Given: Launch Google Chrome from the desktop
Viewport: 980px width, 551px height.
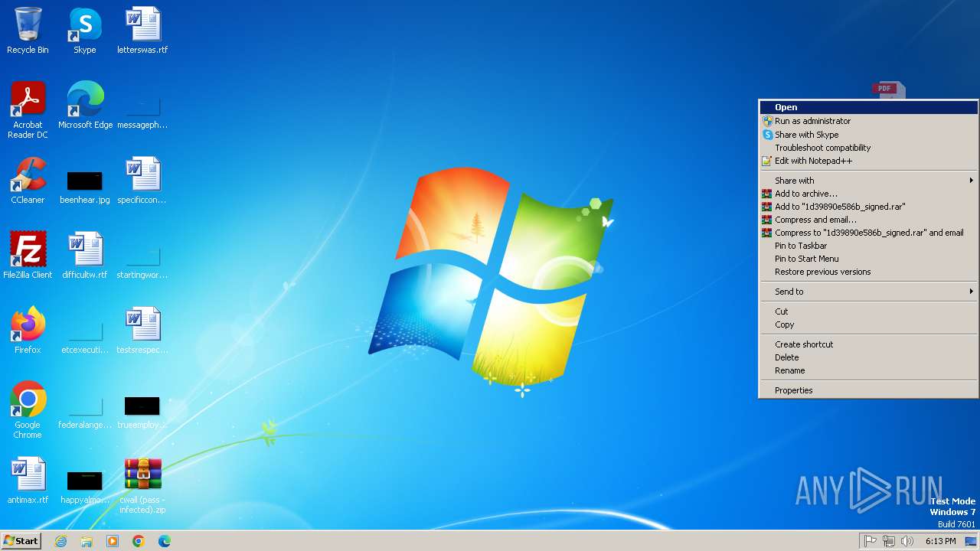Looking at the screenshot, I should (28, 410).
